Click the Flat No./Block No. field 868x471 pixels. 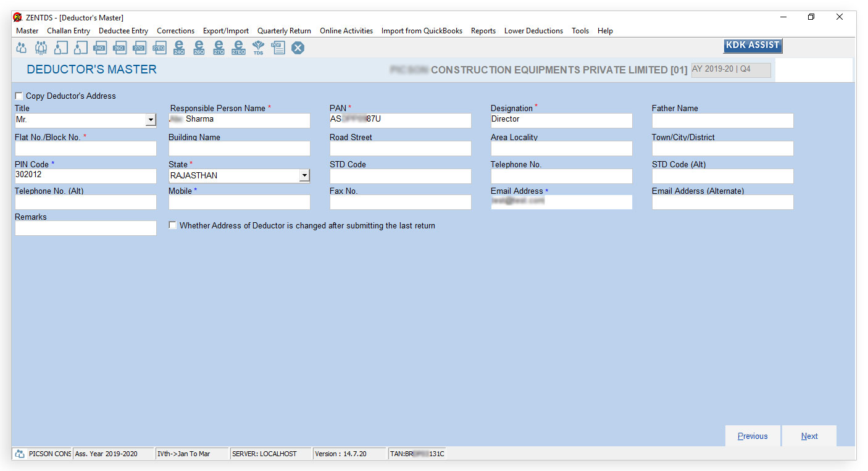coord(86,148)
